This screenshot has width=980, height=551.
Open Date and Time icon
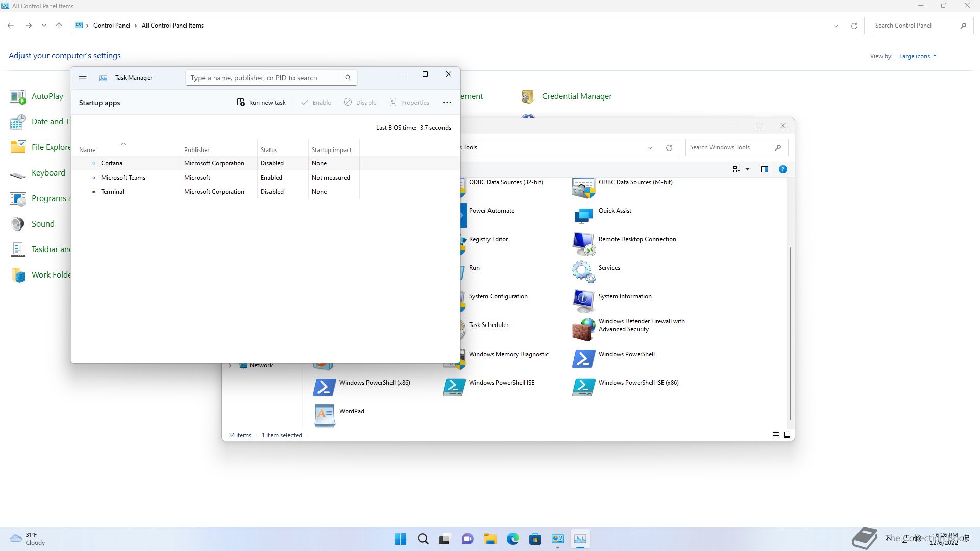[40, 122]
